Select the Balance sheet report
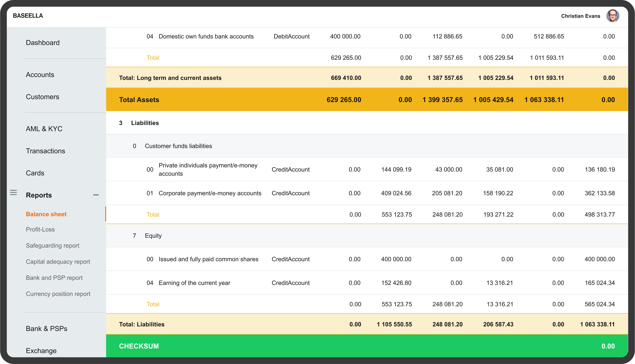 46,214
